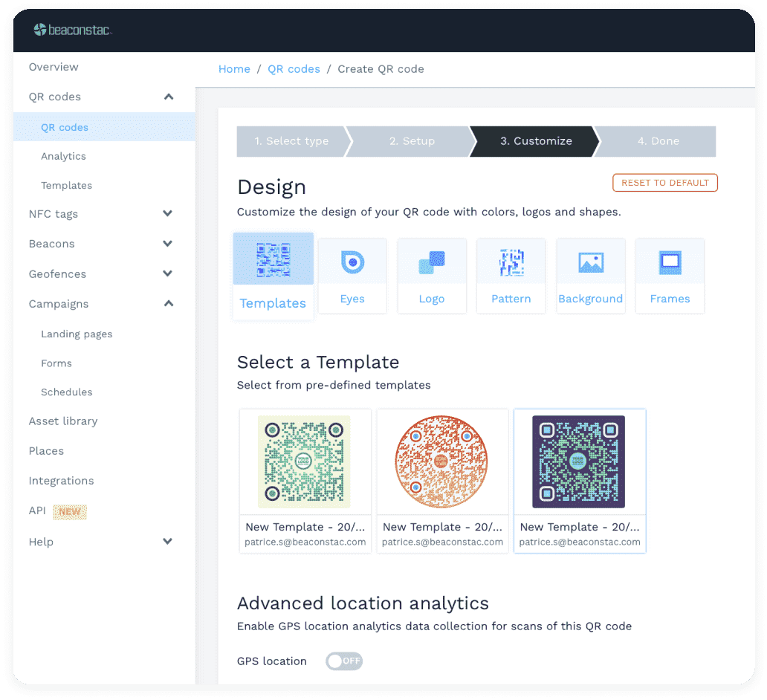This screenshot has height=700, width=767.
Task: Open the Eyes design option icon
Action: click(x=352, y=262)
